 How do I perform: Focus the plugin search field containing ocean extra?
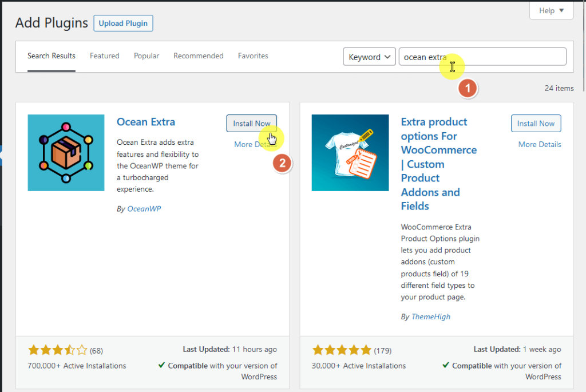482,57
